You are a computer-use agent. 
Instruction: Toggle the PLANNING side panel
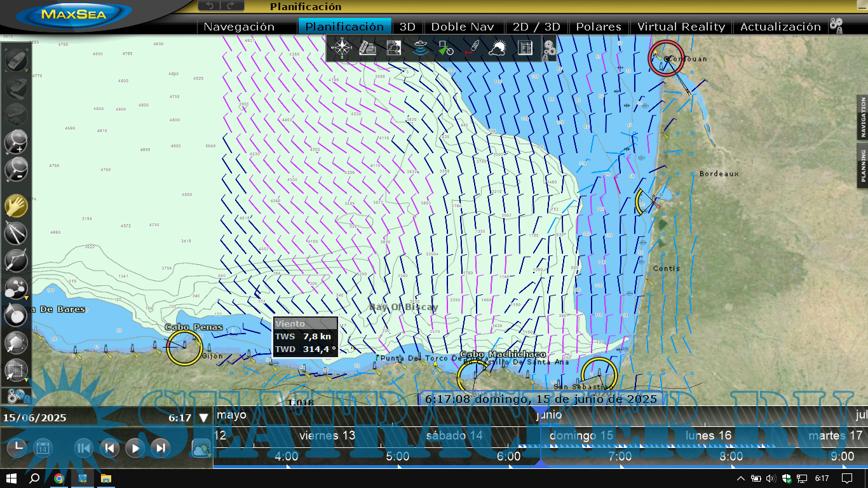(x=862, y=165)
